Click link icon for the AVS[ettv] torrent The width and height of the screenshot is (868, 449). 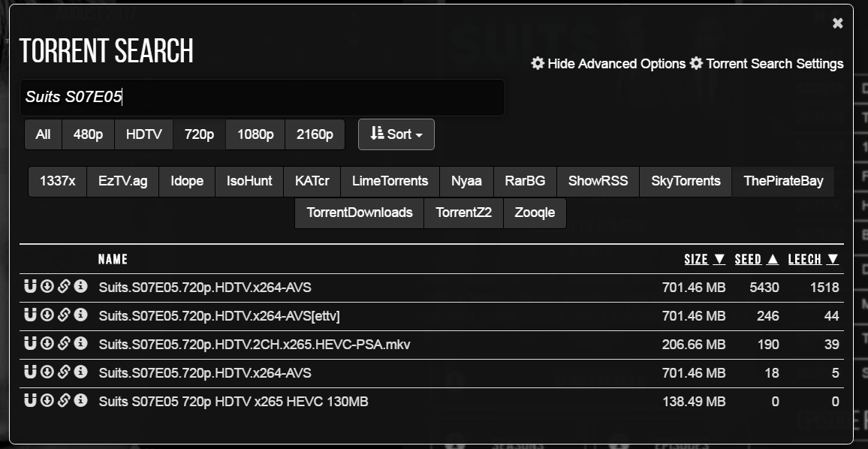(x=64, y=315)
